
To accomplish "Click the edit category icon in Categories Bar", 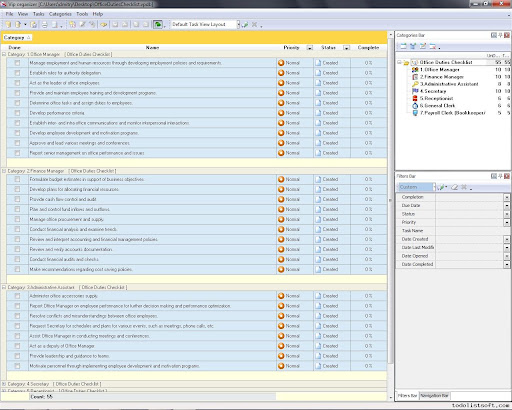I will (423, 47).
